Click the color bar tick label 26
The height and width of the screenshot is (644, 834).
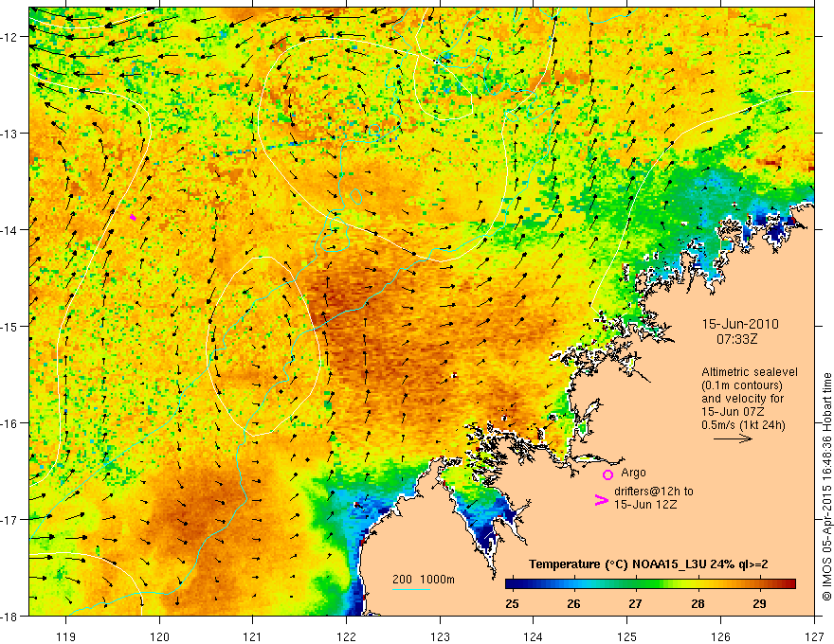[573, 604]
